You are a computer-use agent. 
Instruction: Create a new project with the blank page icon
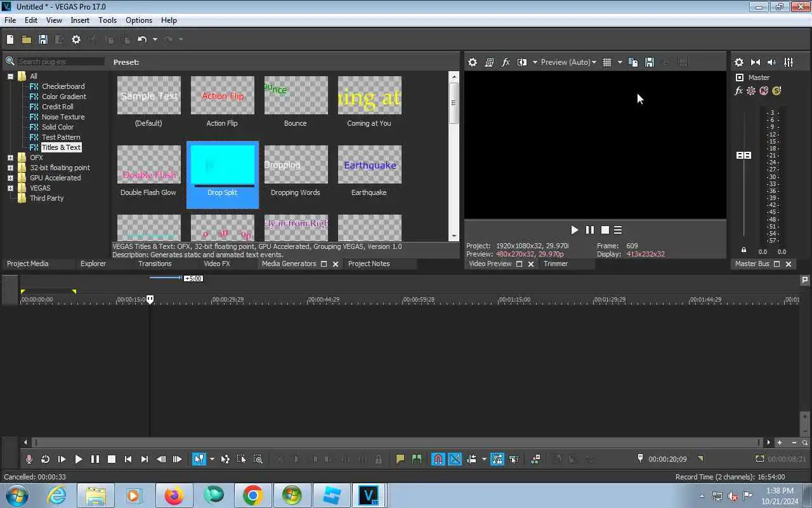point(10,39)
